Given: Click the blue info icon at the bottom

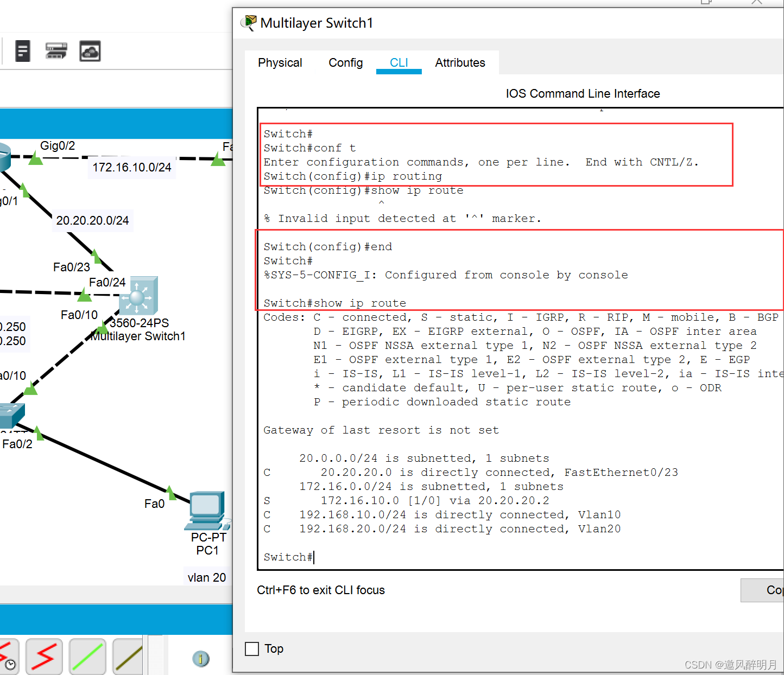Looking at the screenshot, I should (201, 659).
